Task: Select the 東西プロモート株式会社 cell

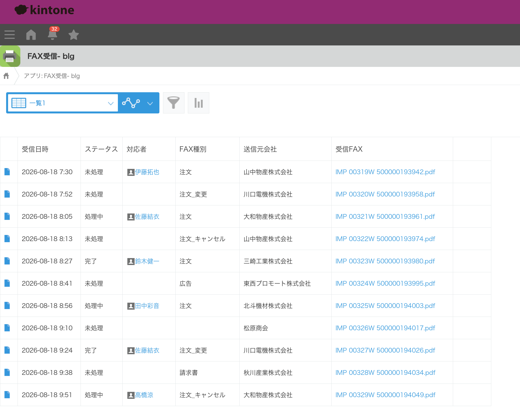Action: [x=285, y=283]
